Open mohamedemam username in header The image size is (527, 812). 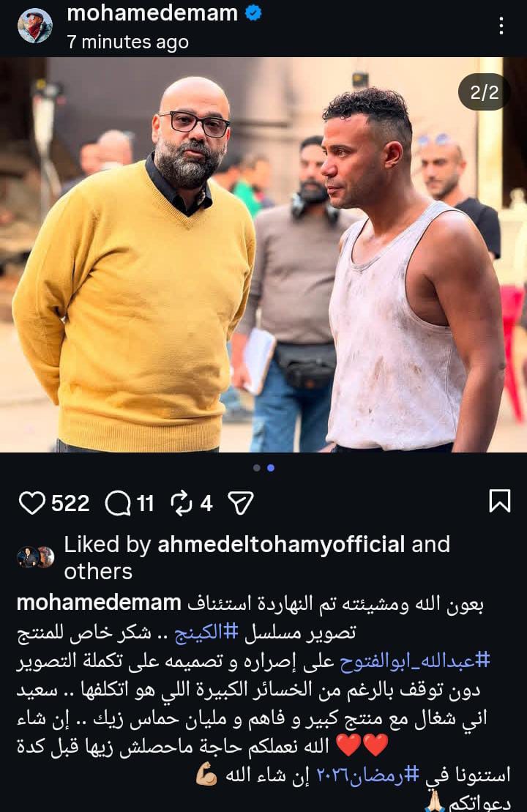pyautogui.click(x=152, y=13)
